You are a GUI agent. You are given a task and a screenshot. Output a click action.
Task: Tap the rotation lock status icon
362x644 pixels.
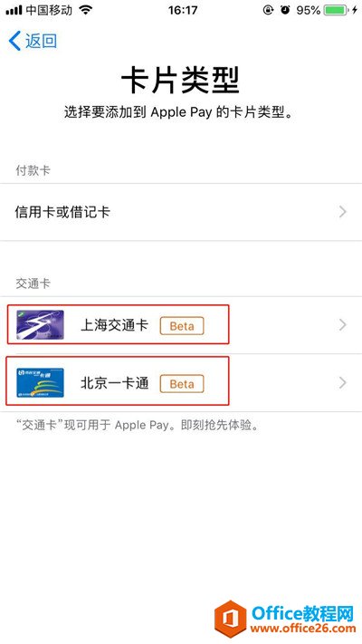coord(268,10)
